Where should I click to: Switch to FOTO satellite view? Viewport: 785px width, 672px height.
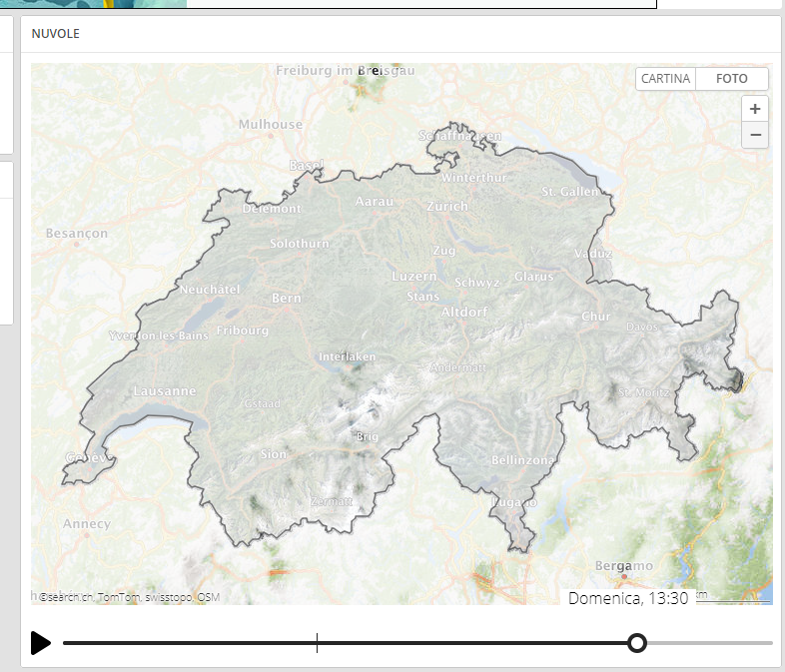731,79
